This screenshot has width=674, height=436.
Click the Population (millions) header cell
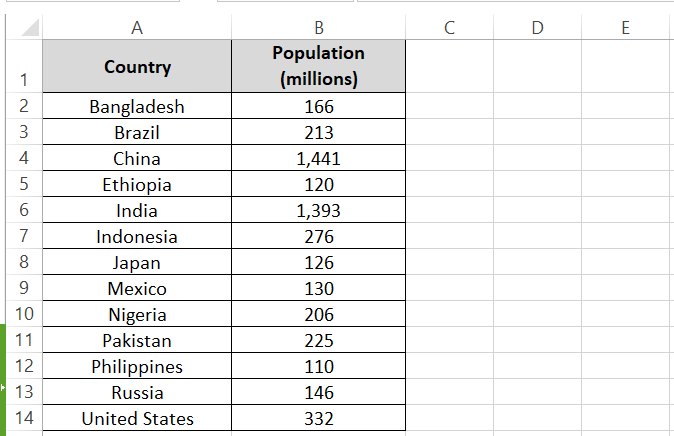[x=318, y=66]
